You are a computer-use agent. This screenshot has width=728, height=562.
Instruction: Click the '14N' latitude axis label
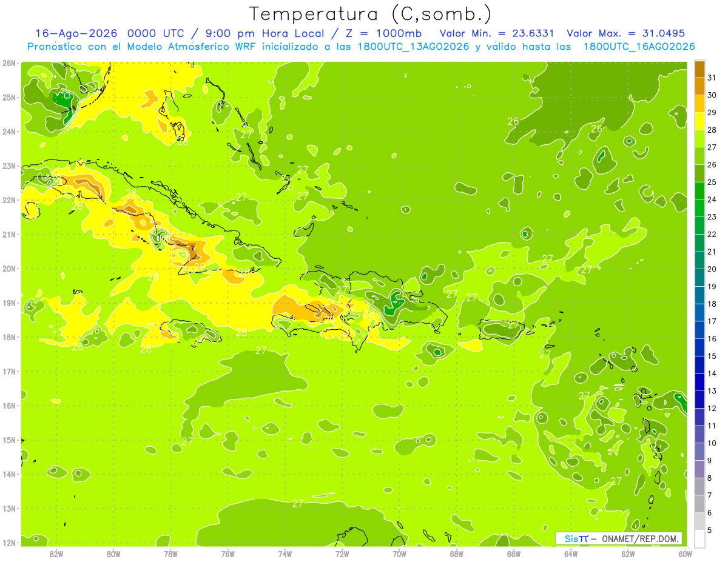tap(9, 474)
